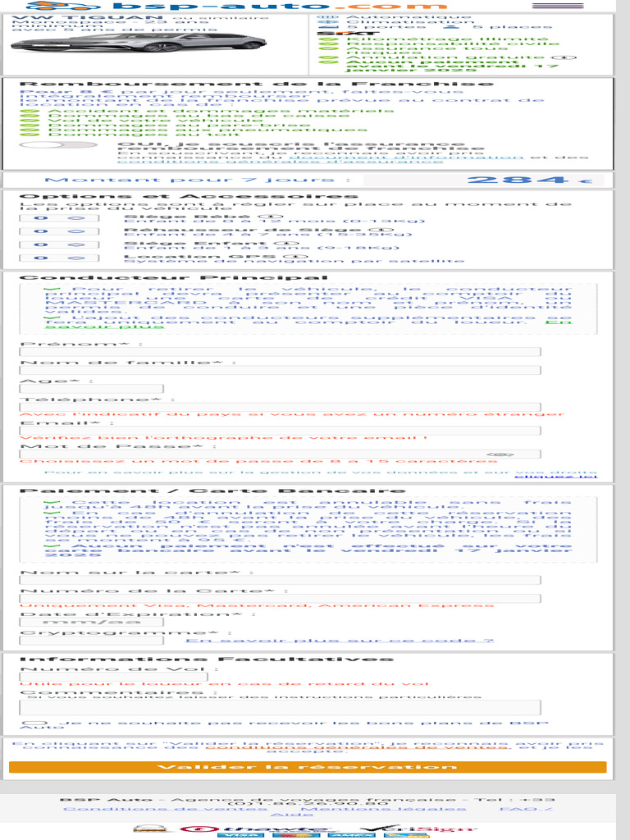The image size is (630, 840).
Task: Focus the Commentaires text area
Action: point(281,707)
